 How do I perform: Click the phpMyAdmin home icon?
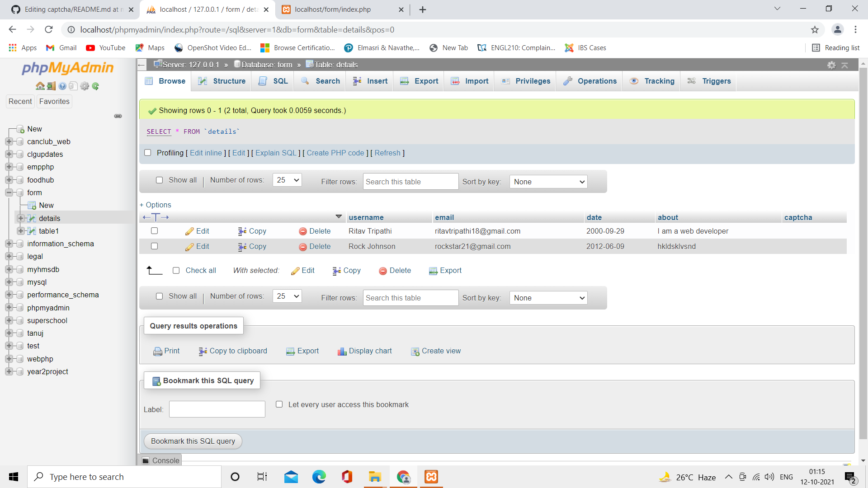point(40,86)
